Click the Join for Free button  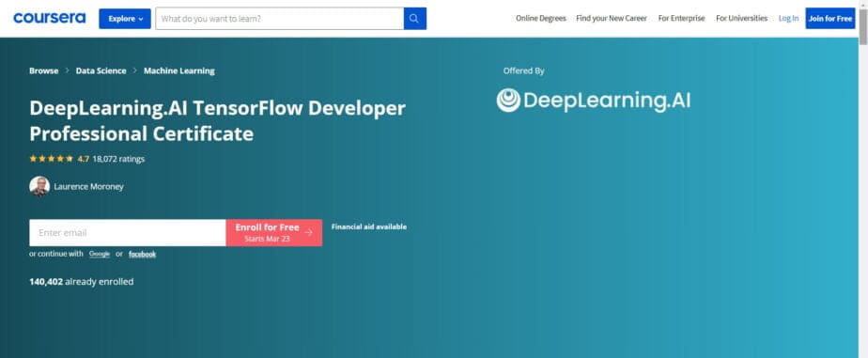point(829,18)
